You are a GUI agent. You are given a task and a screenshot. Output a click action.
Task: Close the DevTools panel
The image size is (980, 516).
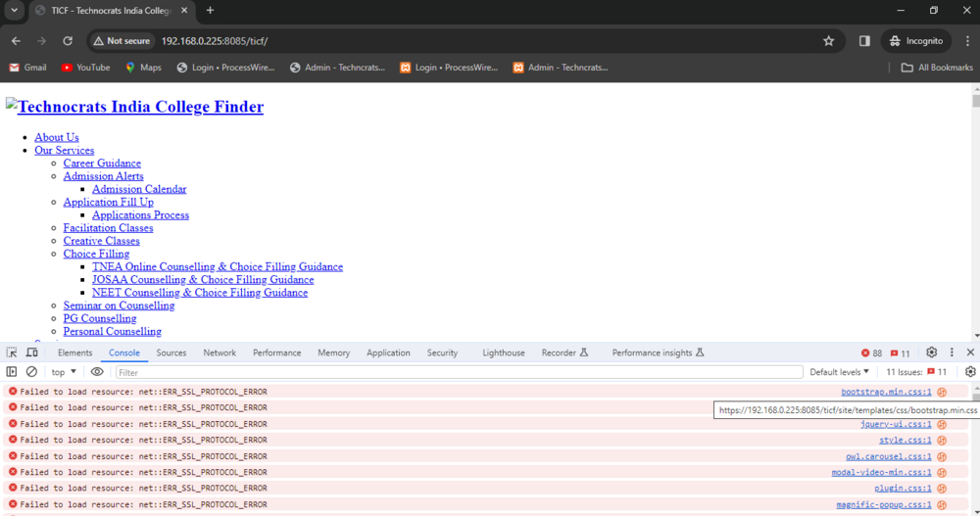[x=970, y=352]
